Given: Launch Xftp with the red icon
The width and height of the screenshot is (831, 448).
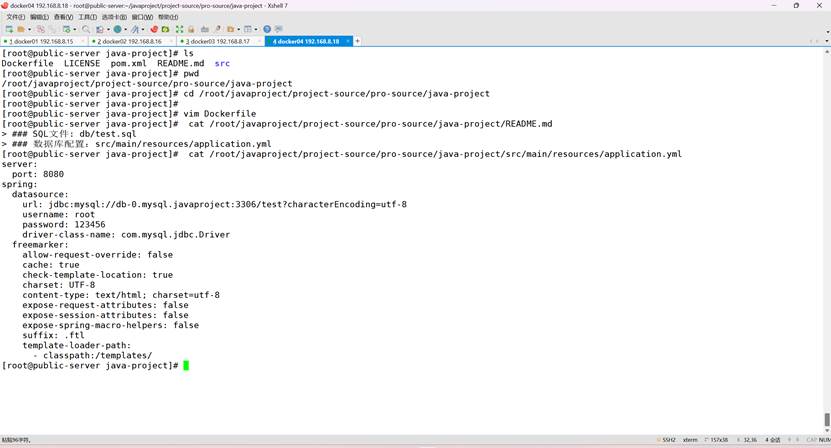Looking at the screenshot, I should [154, 29].
